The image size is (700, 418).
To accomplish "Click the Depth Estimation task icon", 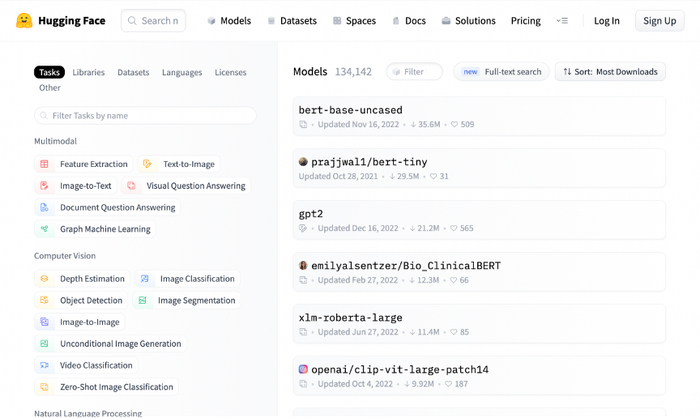I will point(44,279).
